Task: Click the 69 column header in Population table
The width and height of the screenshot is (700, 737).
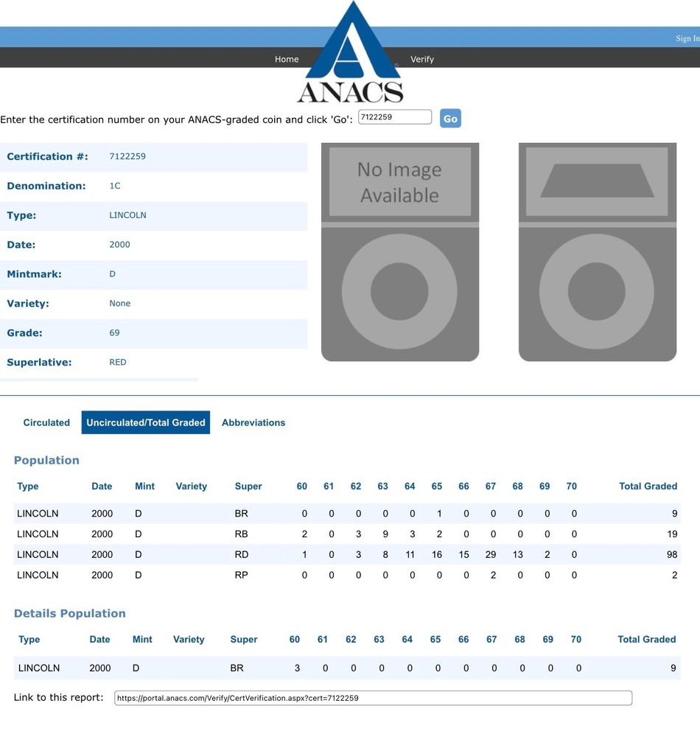Action: coord(545,486)
